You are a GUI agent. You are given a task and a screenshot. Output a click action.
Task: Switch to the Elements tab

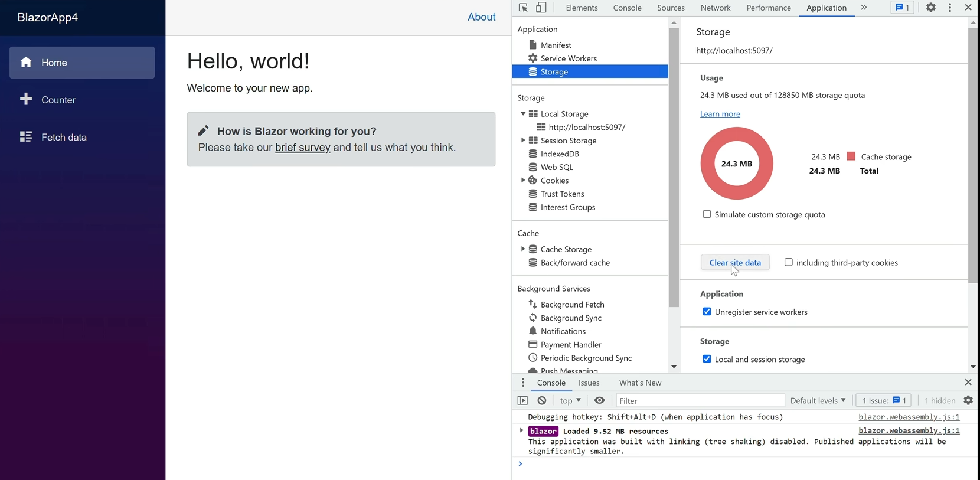(x=582, y=8)
